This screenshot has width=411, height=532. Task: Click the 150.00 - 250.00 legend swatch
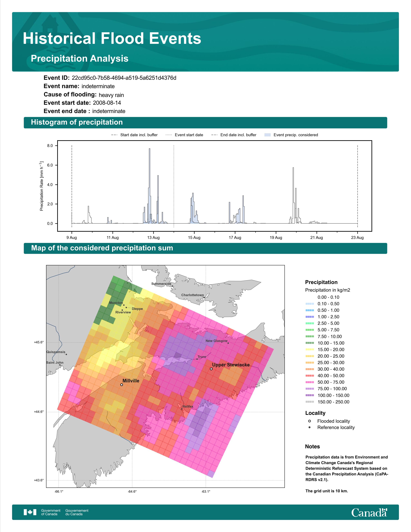pyautogui.click(x=310, y=402)
